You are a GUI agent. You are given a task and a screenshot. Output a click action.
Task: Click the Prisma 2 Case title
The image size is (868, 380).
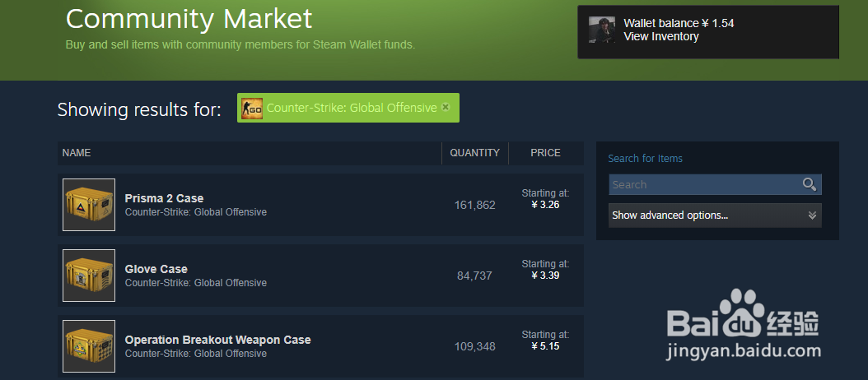[x=164, y=198]
